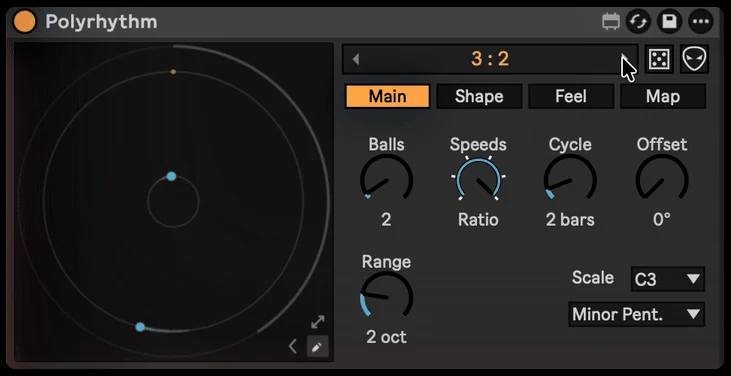Click the 3 : 2 preset display
This screenshot has width=731, height=376.
[x=490, y=59]
